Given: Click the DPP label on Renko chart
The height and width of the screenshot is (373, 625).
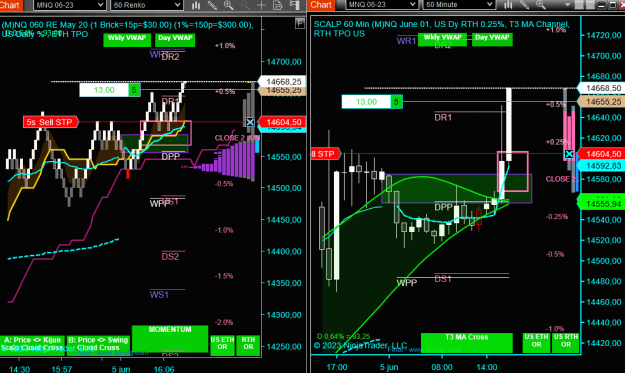Looking at the screenshot, I should pos(171,157).
